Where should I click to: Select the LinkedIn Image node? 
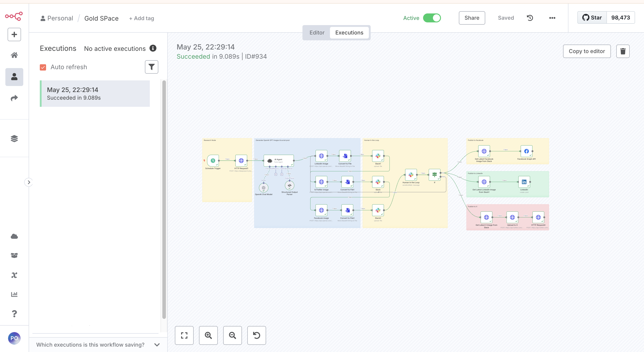[322, 156]
